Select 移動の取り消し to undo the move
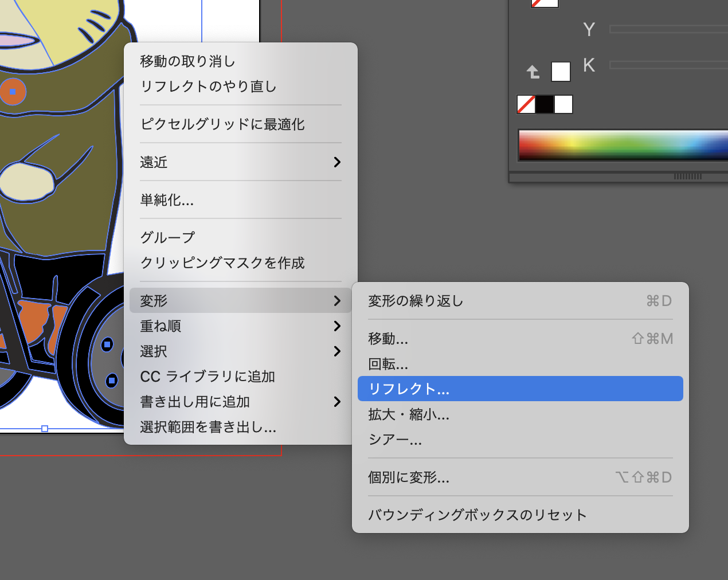The image size is (728, 580). (188, 61)
